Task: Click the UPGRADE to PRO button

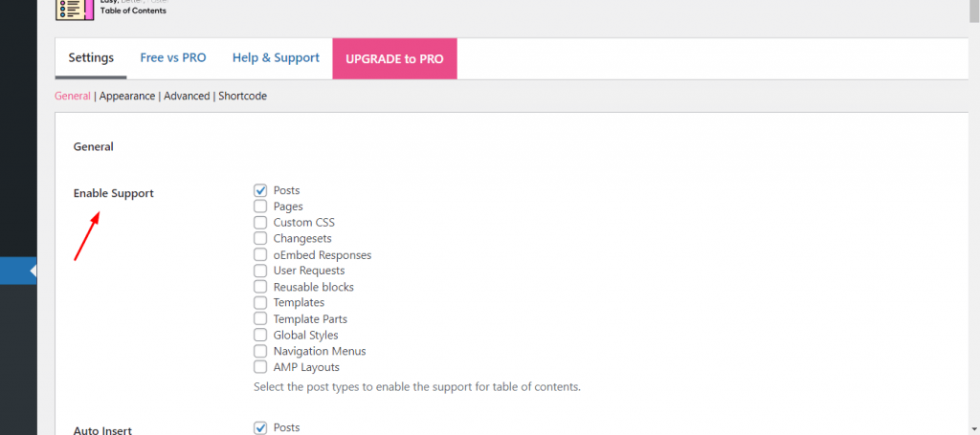Action: 394,58
